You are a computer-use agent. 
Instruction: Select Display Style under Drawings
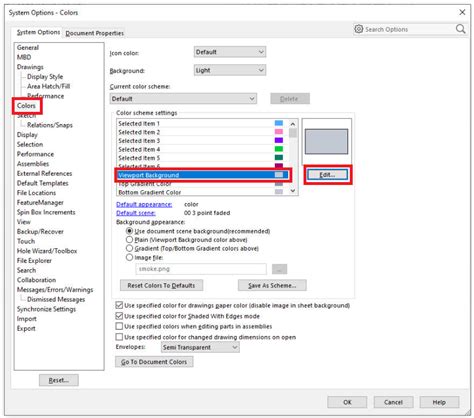coord(45,77)
